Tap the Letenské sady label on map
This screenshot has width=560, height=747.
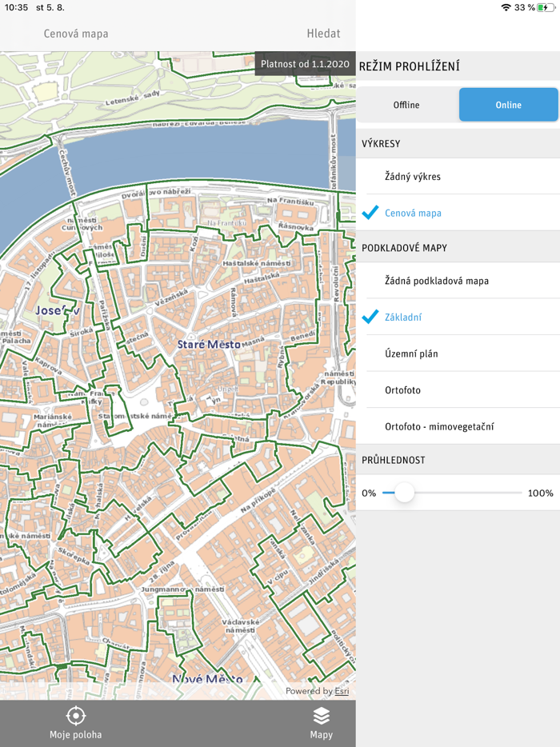tap(133, 98)
